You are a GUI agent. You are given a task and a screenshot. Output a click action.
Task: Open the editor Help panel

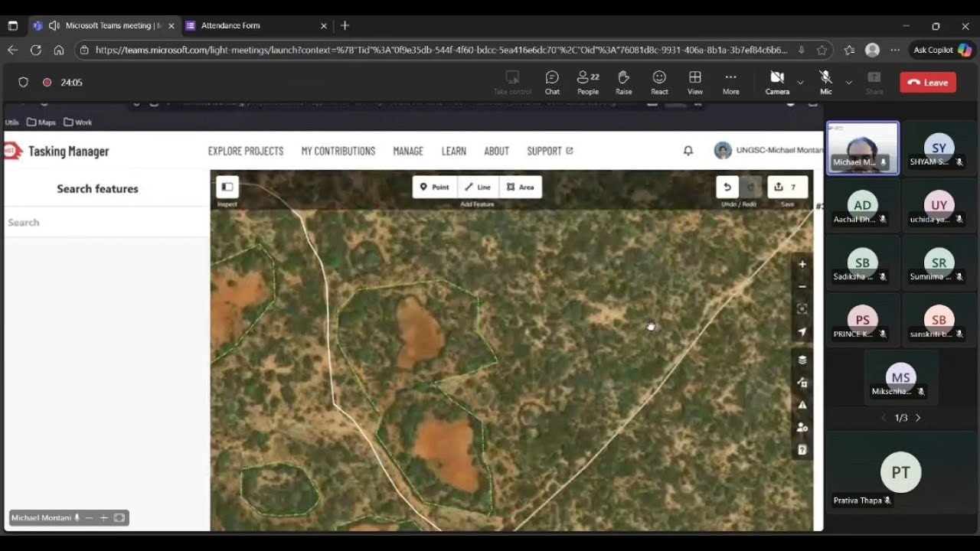(x=802, y=450)
